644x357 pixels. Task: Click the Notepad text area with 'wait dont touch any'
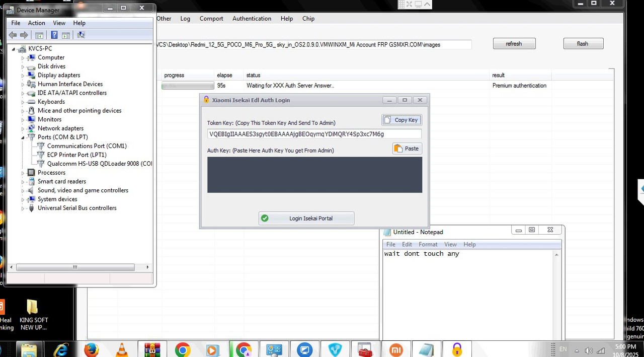pyautogui.click(x=468, y=295)
